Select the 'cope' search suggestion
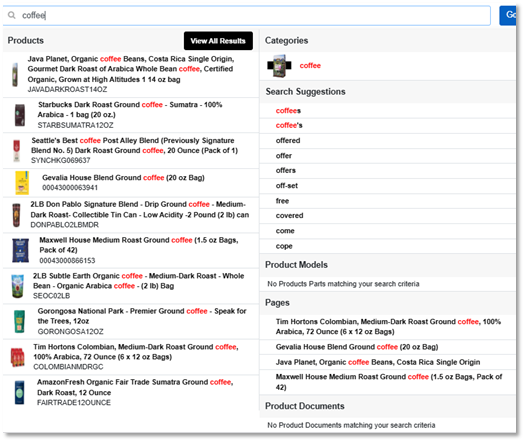525x442 pixels. 284,246
